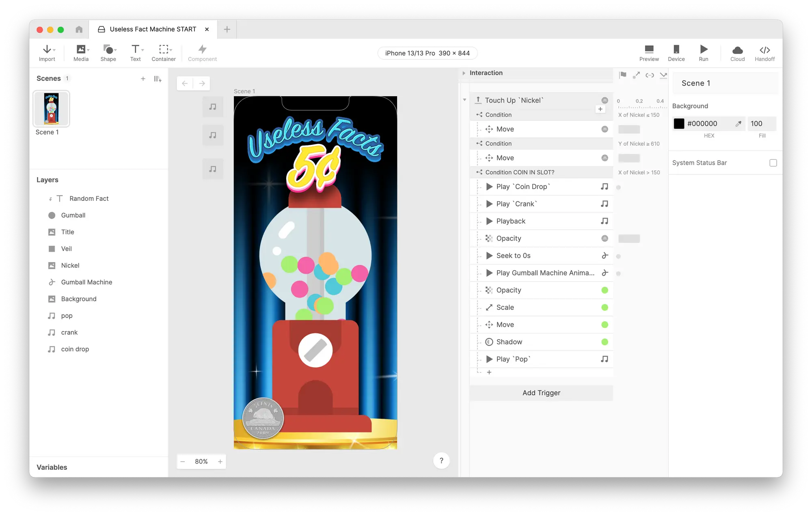Viewport: 812px width, 516px height.
Task: Open the Handoff panel
Action: click(x=764, y=50)
